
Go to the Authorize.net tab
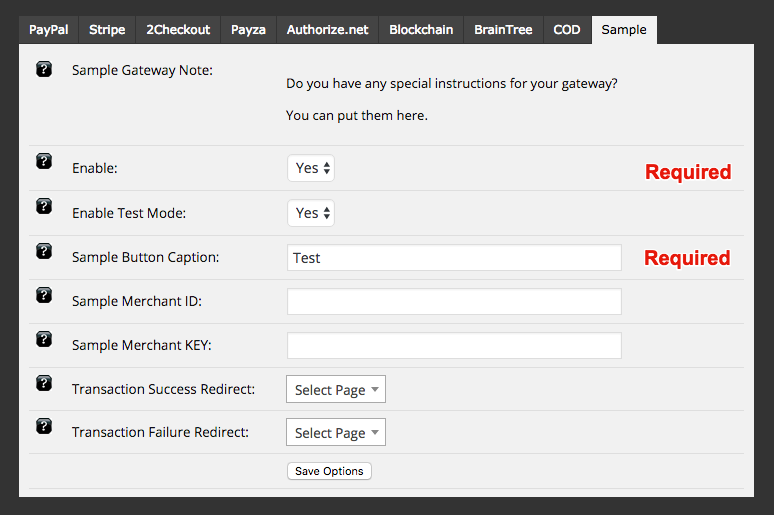coord(327,30)
